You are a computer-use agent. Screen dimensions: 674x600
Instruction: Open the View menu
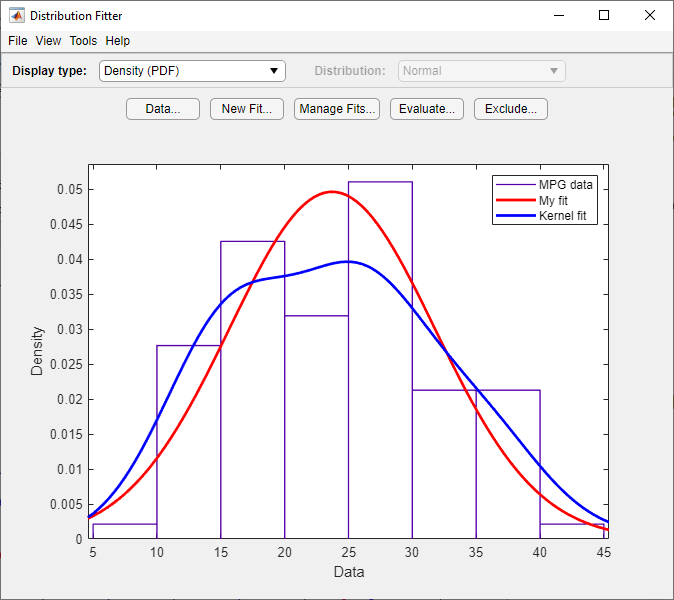(48, 41)
